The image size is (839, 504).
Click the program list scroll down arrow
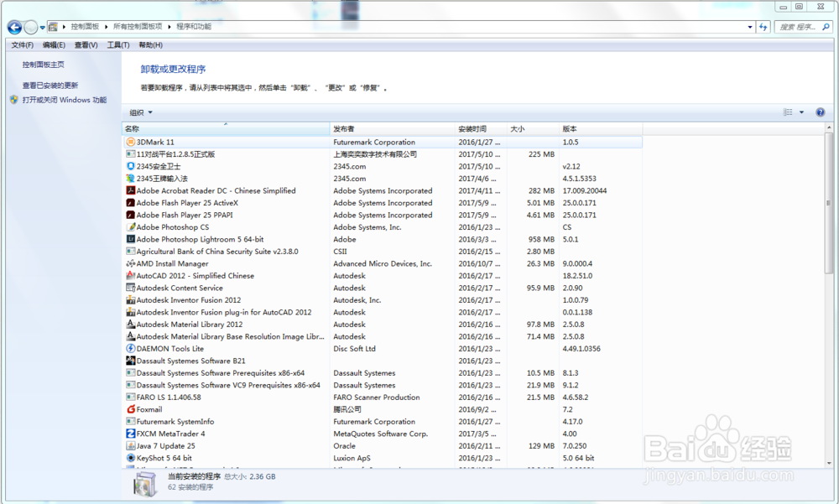829,464
